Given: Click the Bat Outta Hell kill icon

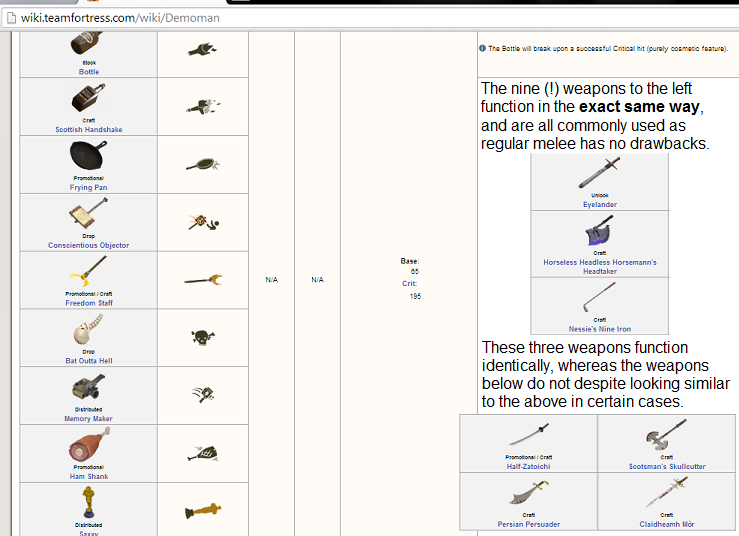Looking at the screenshot, I should pos(203,338).
